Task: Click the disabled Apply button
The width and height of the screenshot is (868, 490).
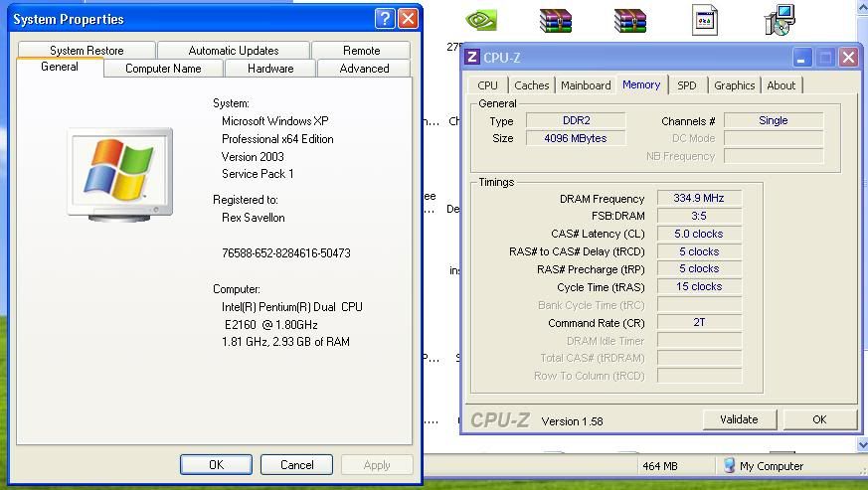Action: tap(377, 464)
